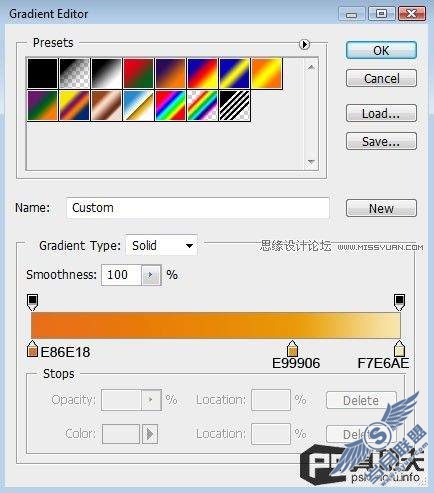Click the Name text field
The height and width of the screenshot is (493, 434).
(198, 208)
